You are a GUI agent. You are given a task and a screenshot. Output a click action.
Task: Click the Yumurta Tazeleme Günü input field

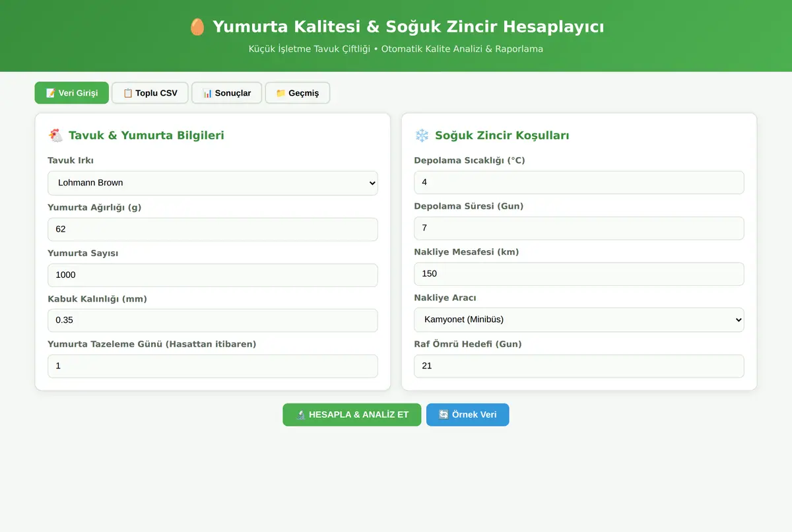pyautogui.click(x=213, y=366)
